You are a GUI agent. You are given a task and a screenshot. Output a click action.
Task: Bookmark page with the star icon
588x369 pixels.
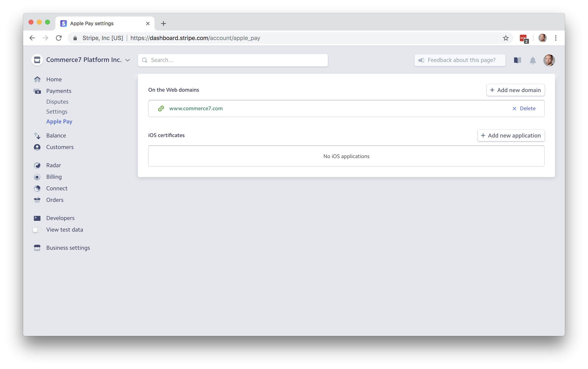coord(505,38)
